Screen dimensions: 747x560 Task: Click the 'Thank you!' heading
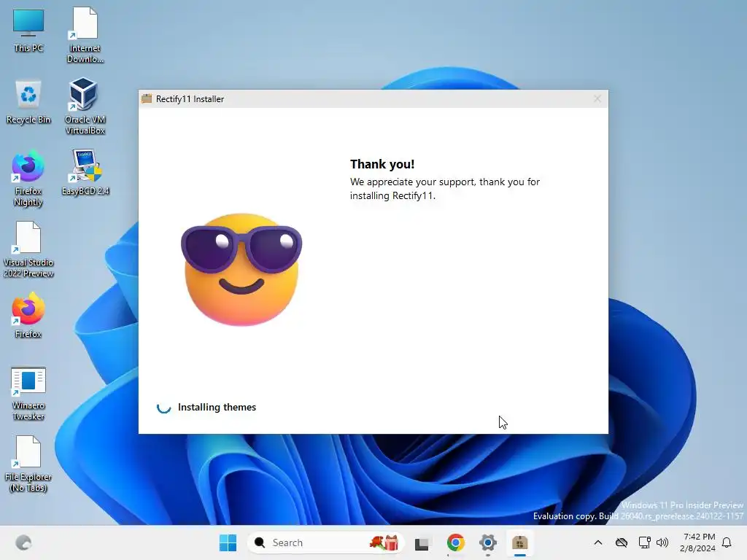tap(382, 164)
